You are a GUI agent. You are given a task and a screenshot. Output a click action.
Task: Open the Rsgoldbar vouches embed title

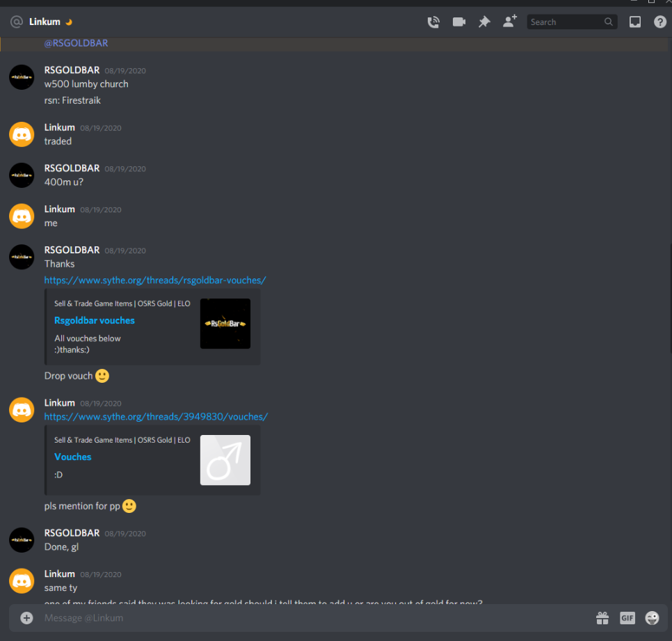tap(95, 320)
